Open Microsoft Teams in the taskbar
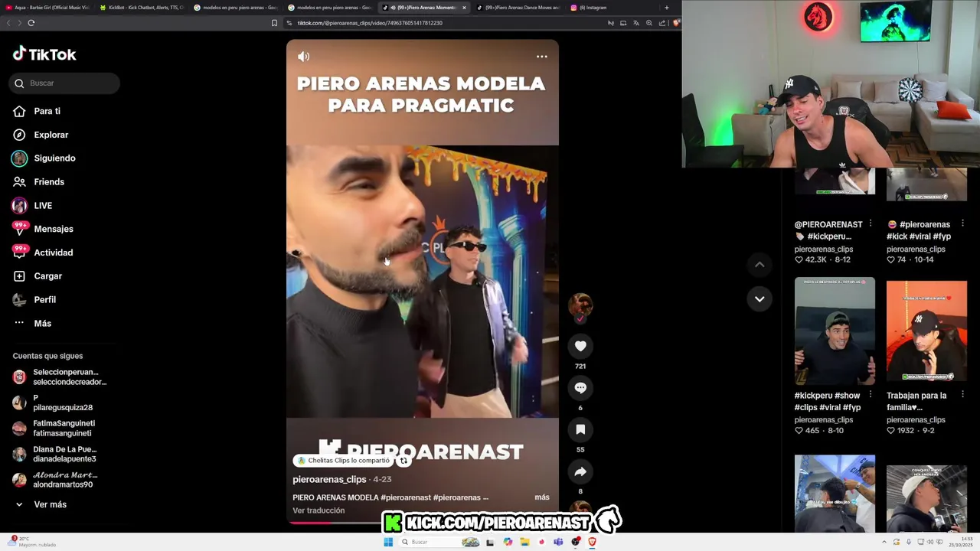 point(559,542)
